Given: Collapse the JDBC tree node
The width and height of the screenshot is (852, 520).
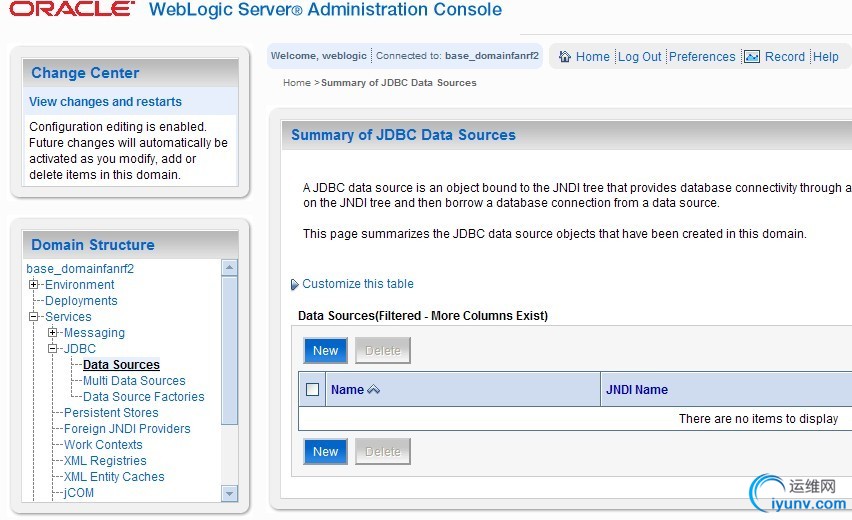Looking at the screenshot, I should click(x=53, y=349).
